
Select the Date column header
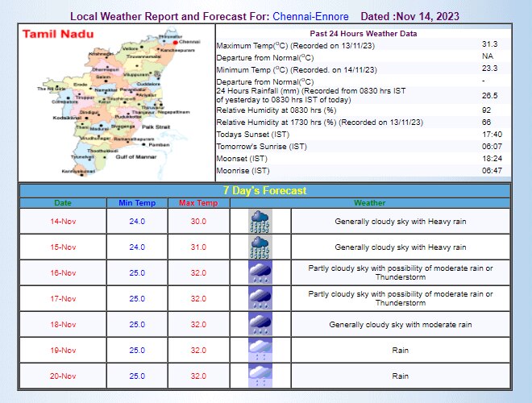pyautogui.click(x=63, y=203)
